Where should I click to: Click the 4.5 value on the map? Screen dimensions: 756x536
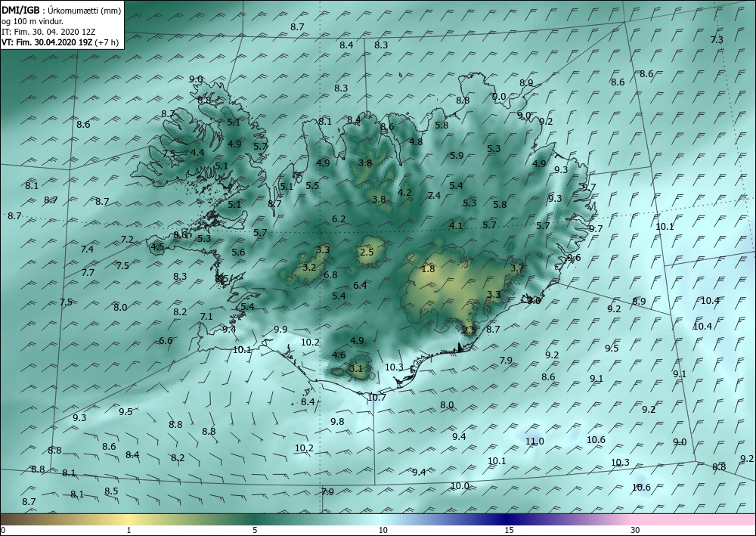click(x=157, y=247)
